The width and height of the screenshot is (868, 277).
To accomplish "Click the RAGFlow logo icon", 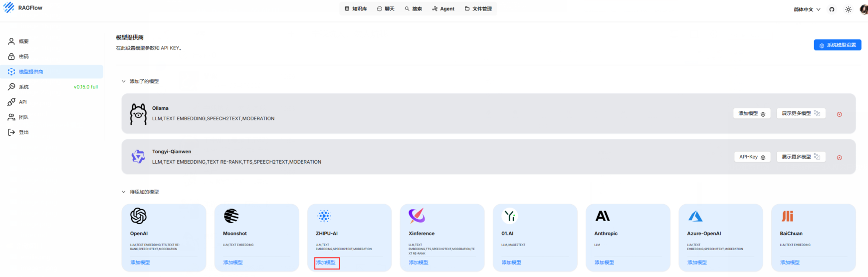I will pos(9,8).
